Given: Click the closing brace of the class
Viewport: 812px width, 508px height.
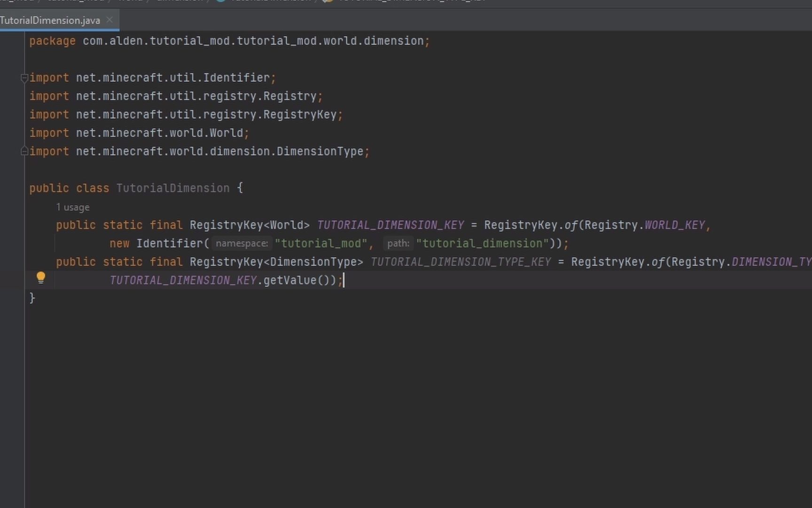Looking at the screenshot, I should pyautogui.click(x=32, y=298).
